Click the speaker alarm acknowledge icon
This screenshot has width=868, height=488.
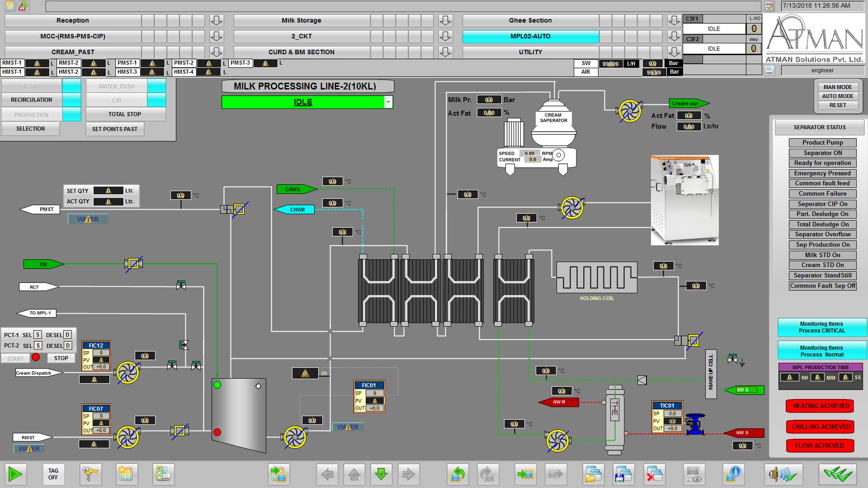pos(783,474)
